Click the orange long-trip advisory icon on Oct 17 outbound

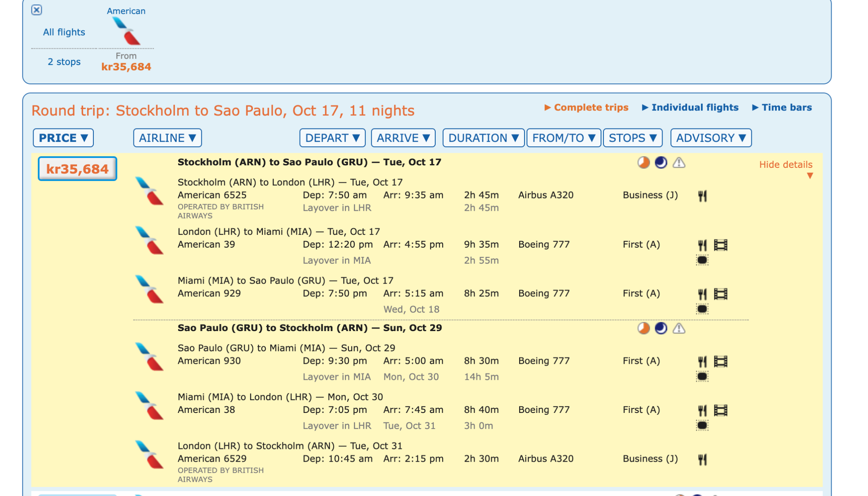coord(644,162)
